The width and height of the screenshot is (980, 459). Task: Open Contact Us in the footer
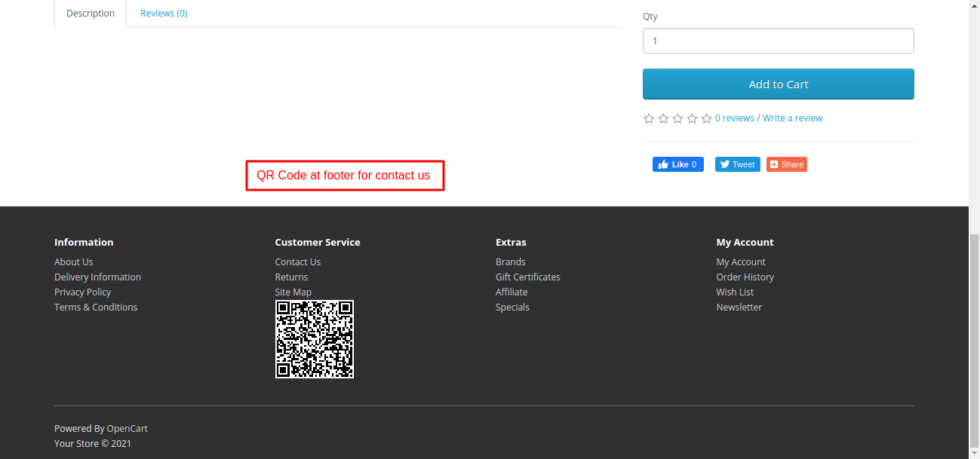point(297,262)
